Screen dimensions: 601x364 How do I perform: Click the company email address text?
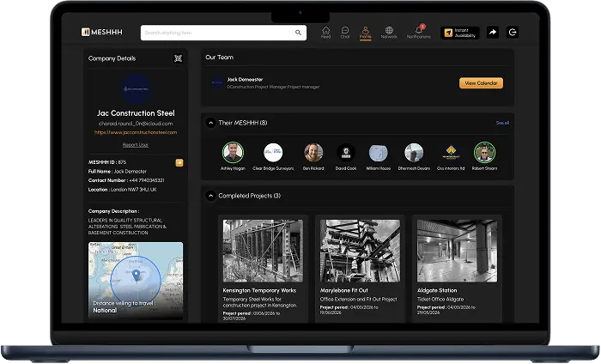tap(136, 124)
